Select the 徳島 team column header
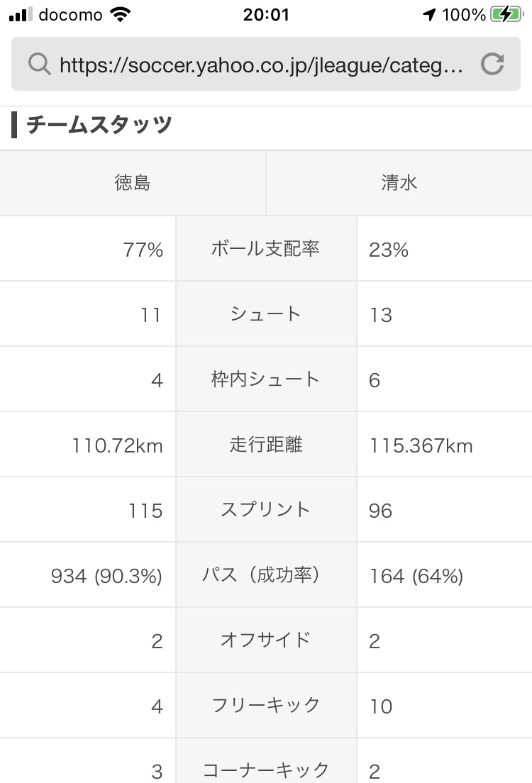This screenshot has width=532, height=783. tap(133, 183)
